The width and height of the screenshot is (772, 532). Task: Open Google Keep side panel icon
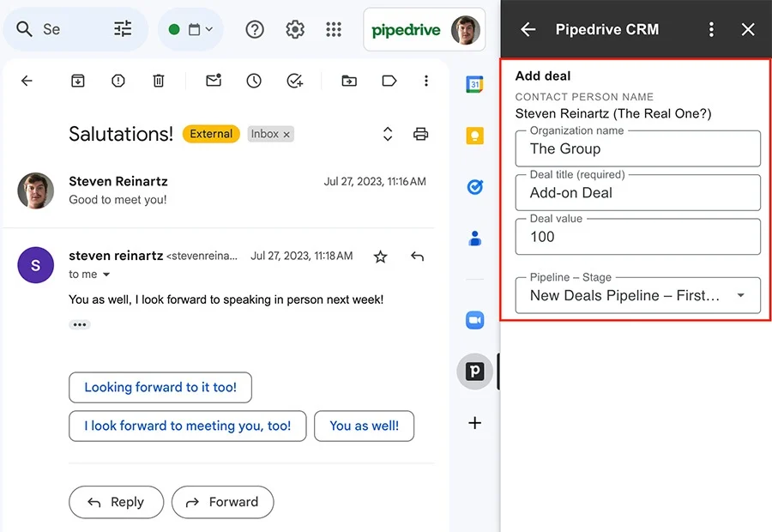coord(474,136)
